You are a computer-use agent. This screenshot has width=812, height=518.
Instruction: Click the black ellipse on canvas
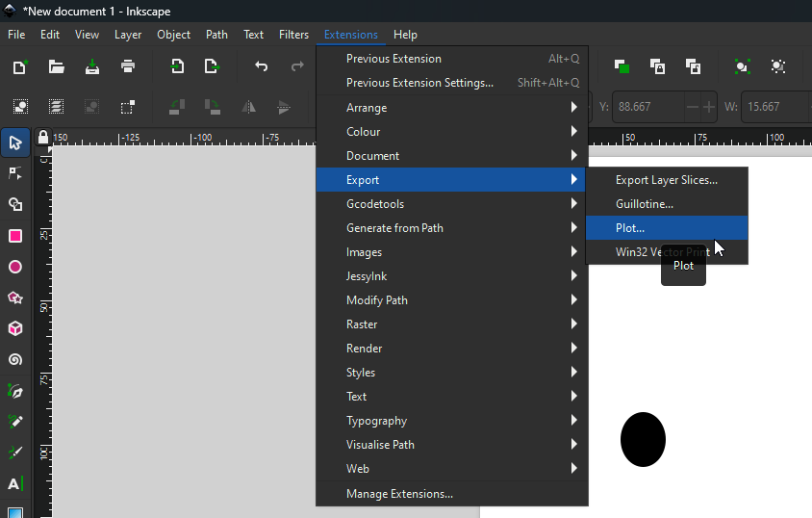coord(643,439)
